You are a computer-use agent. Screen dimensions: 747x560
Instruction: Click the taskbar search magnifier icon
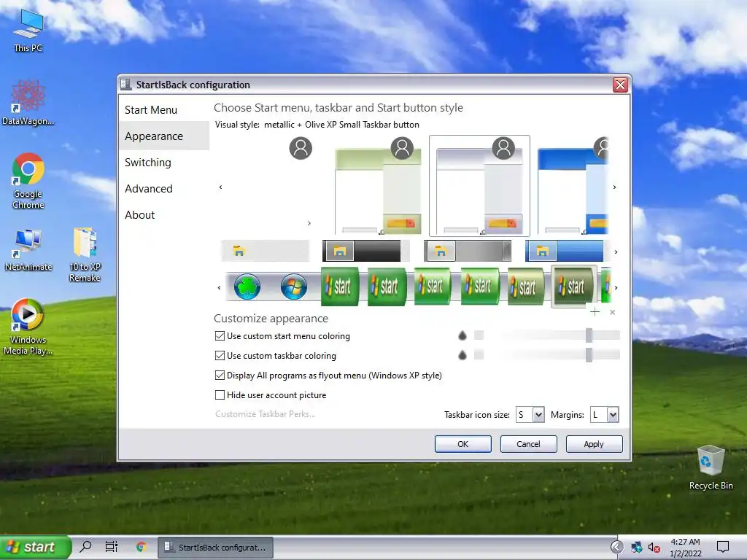(86, 547)
